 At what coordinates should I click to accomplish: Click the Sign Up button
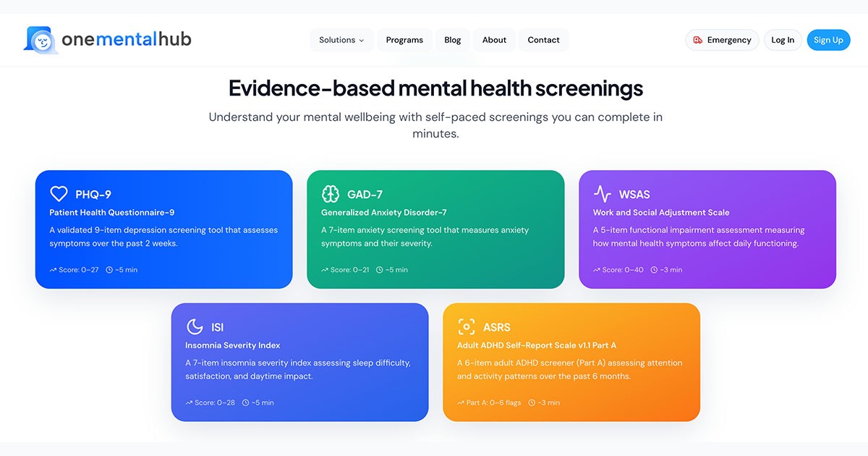tap(828, 40)
